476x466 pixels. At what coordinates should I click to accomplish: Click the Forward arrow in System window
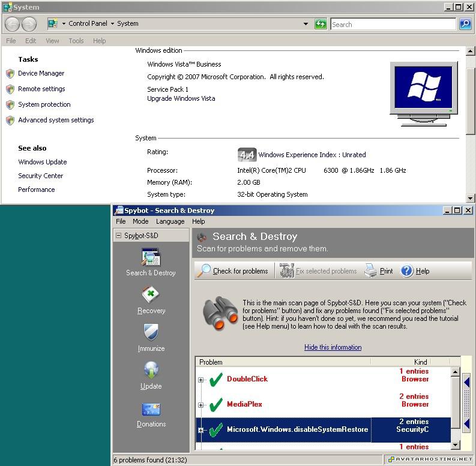click(29, 24)
